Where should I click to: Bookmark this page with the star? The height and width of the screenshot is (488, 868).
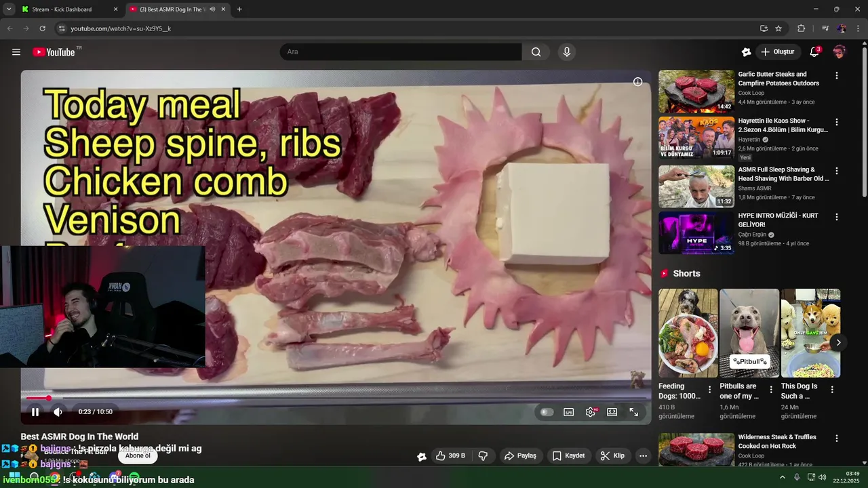click(x=778, y=28)
